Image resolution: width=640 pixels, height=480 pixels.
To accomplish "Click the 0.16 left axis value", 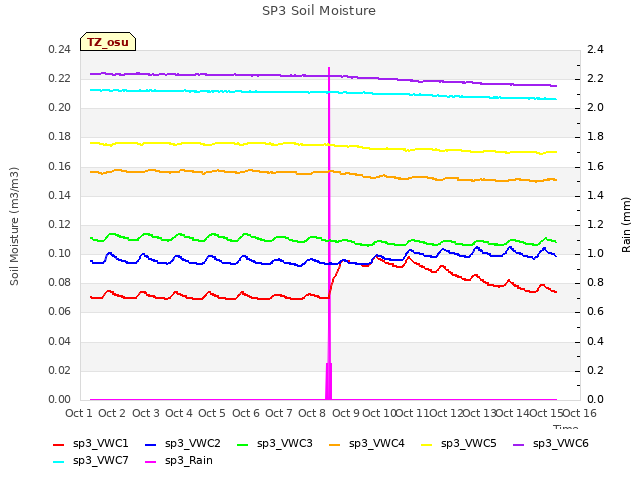I will 59,167.
